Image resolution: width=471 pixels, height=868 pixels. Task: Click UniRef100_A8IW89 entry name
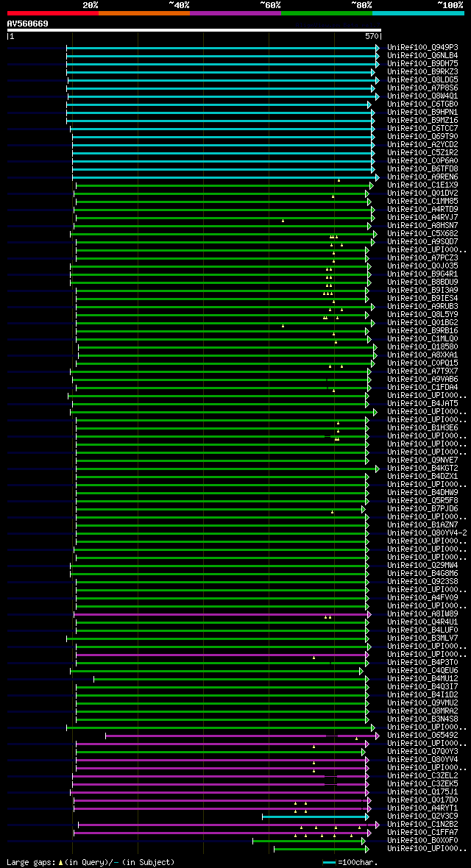422,613
